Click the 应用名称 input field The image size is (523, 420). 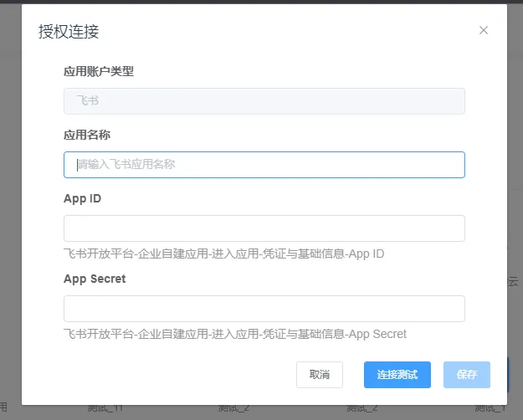pyautogui.click(x=264, y=165)
